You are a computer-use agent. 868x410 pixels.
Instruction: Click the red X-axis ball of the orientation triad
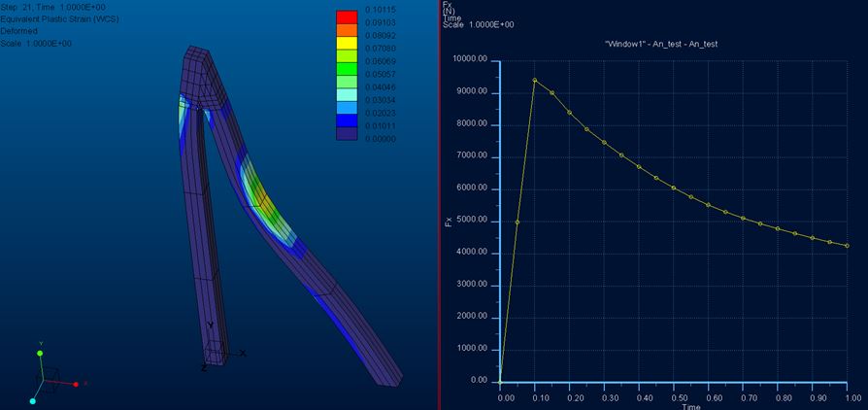[x=76, y=384]
